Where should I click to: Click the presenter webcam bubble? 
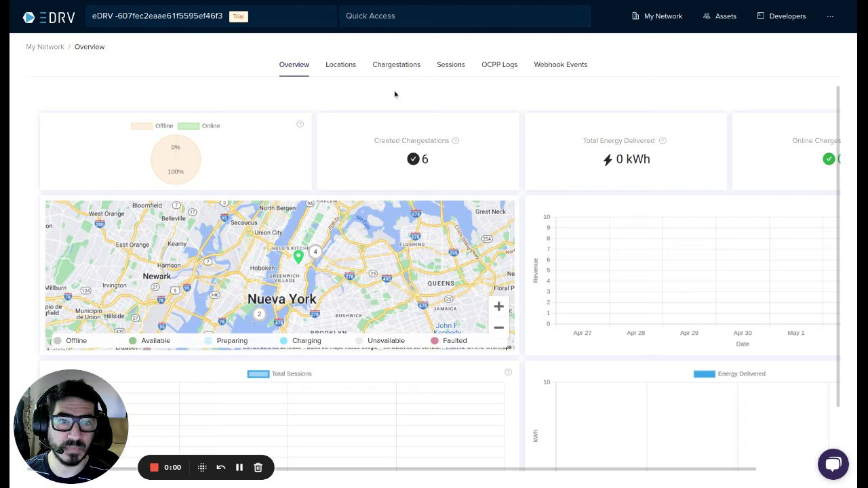pos(71,426)
